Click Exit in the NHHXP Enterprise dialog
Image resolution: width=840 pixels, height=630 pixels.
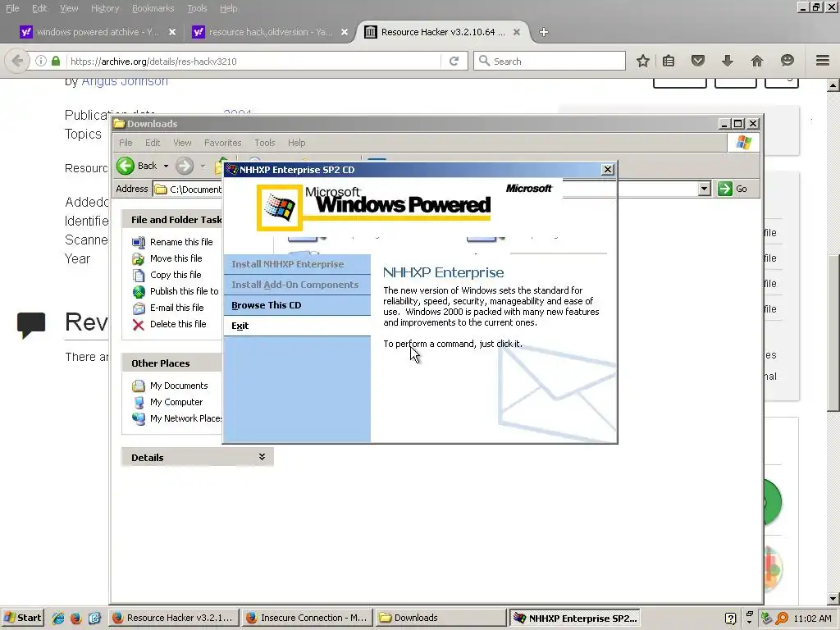pyautogui.click(x=240, y=326)
